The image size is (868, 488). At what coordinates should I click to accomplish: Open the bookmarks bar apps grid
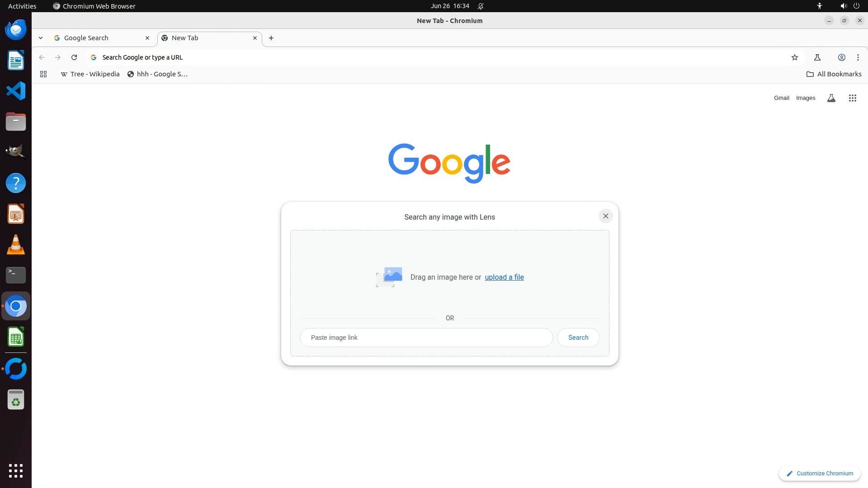point(43,74)
